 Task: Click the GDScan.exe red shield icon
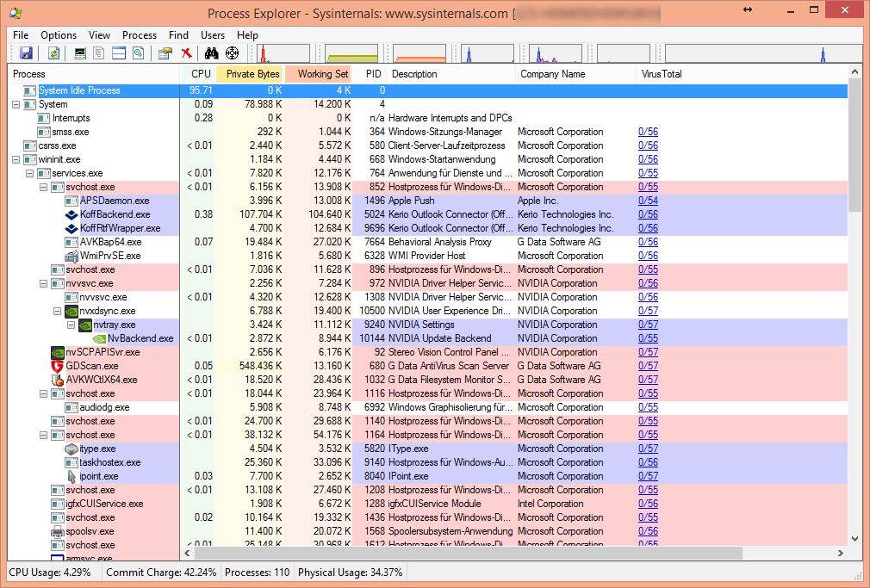click(58, 366)
